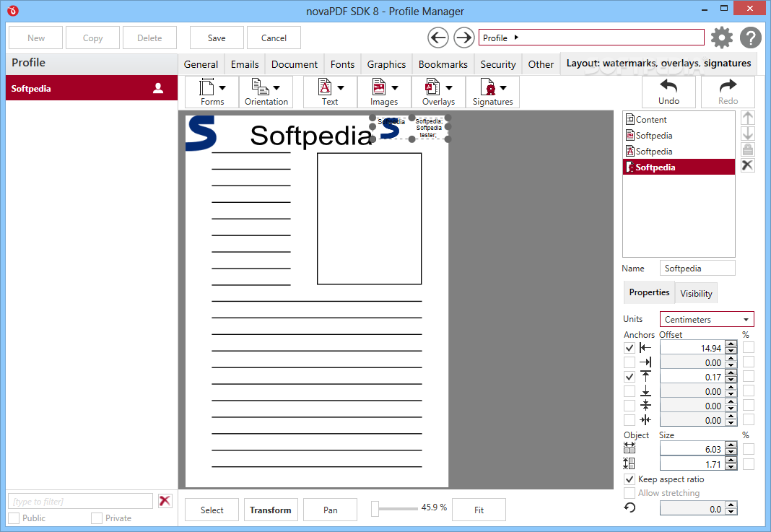Expand the Overlays dropdown arrow
This screenshot has width=771, height=532.
(x=449, y=88)
